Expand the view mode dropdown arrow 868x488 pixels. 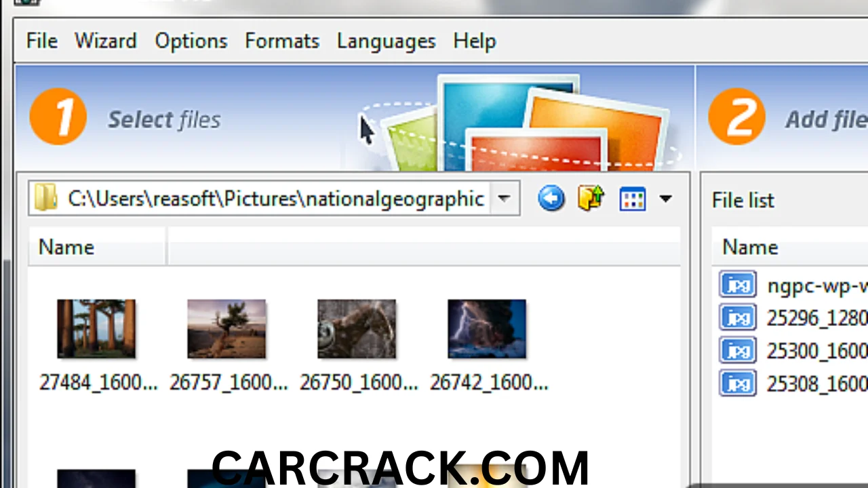(665, 199)
